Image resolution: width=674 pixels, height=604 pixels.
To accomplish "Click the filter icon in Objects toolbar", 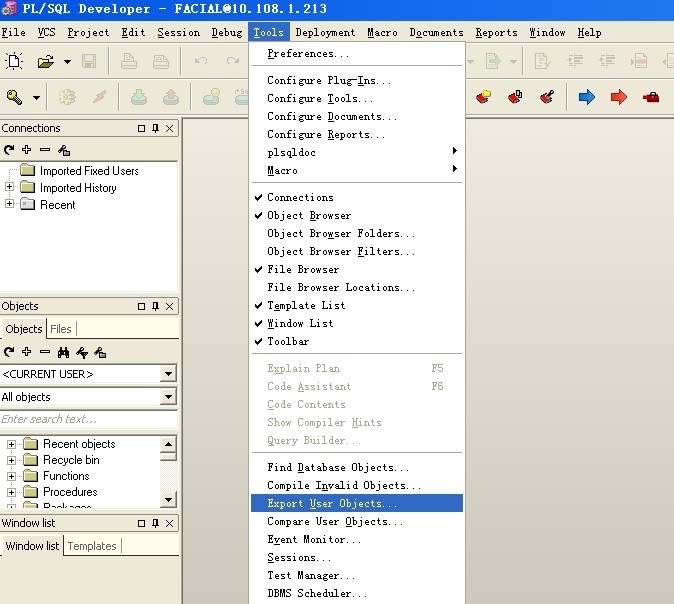I will point(82,353).
